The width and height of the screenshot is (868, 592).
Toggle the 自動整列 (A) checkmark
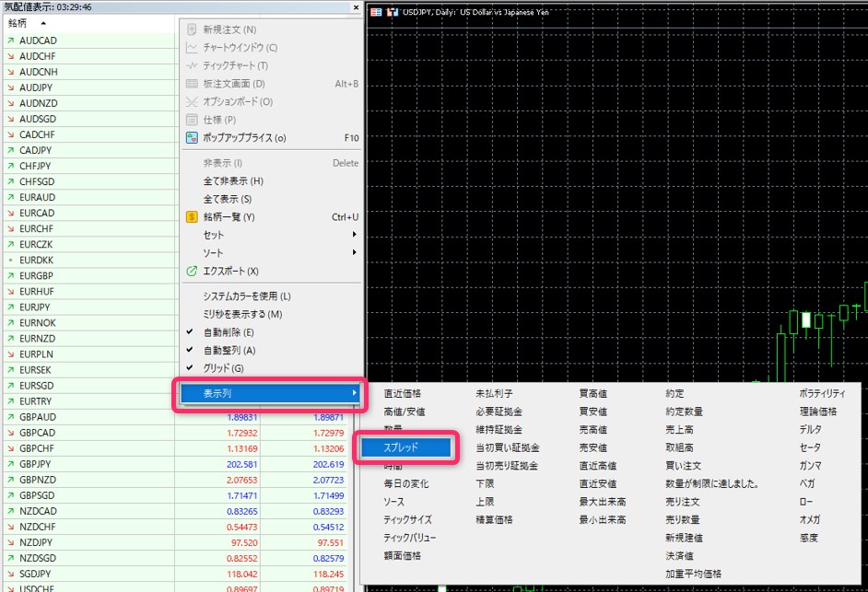point(229,351)
